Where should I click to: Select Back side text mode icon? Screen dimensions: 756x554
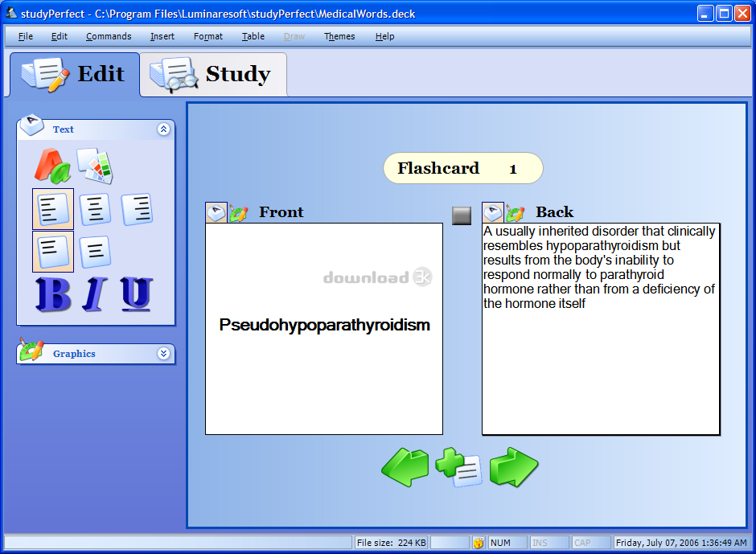(493, 212)
